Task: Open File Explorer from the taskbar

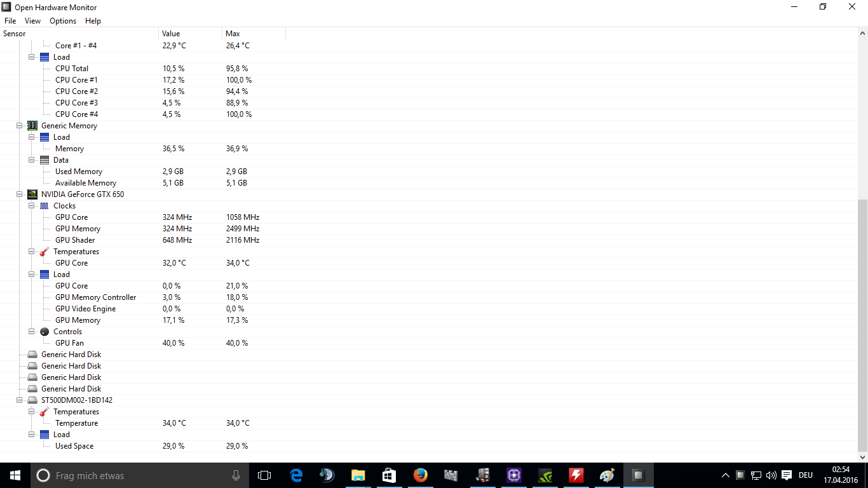Action: (x=358, y=475)
